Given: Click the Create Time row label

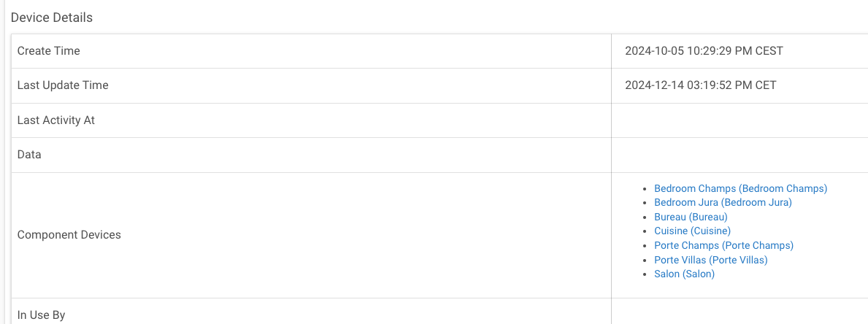Looking at the screenshot, I should 49,51.
